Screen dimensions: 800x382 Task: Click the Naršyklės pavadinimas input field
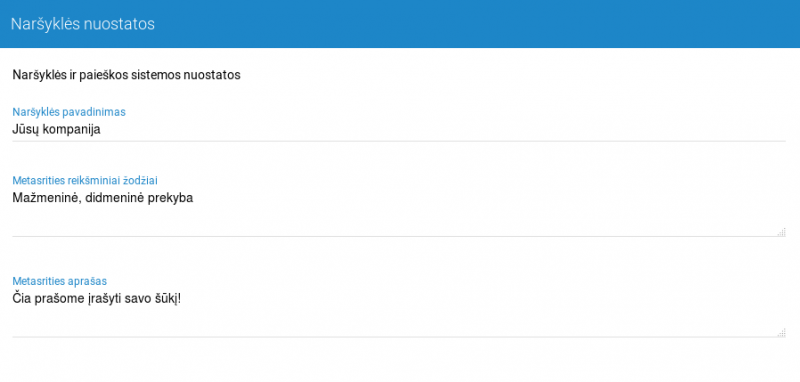(398, 130)
